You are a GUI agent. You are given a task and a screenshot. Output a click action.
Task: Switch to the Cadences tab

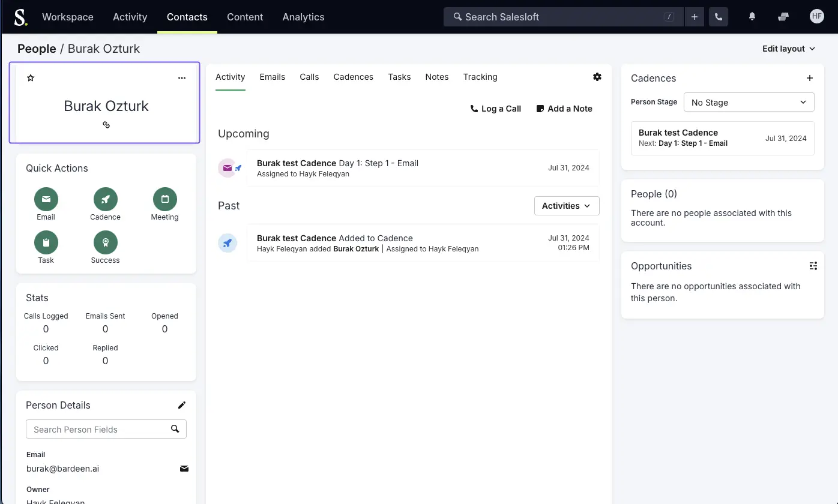(x=354, y=77)
